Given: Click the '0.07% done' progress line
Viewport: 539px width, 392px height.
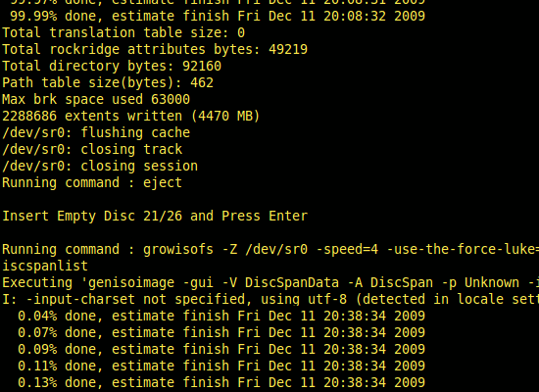Looking at the screenshot, I should (x=221, y=332).
